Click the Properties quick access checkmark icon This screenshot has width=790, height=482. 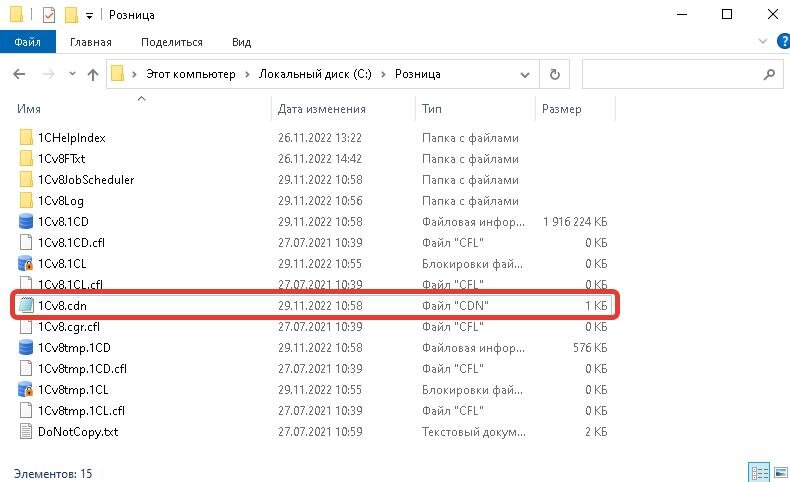pyautogui.click(x=48, y=15)
